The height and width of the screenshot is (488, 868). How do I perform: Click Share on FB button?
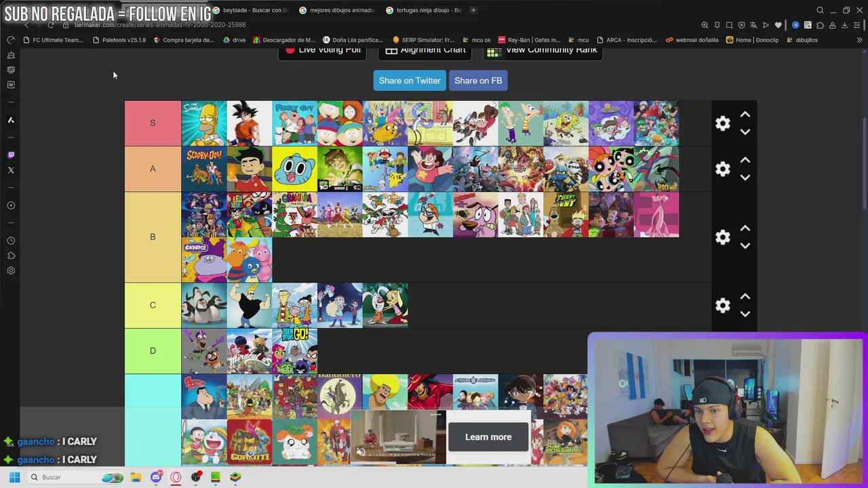point(478,81)
